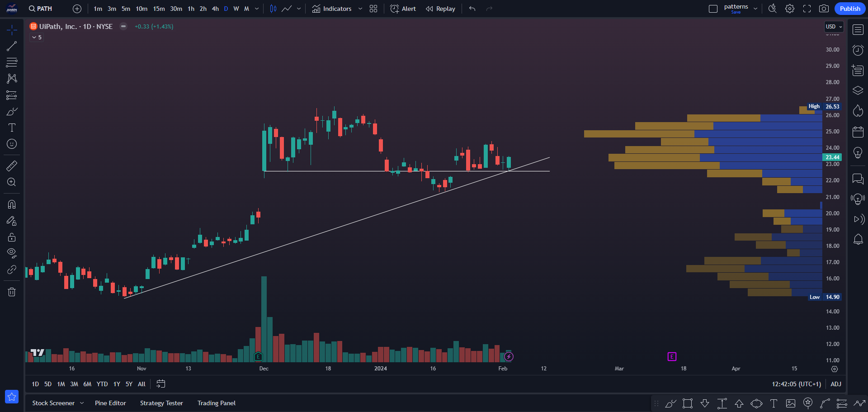Viewport: 868px width, 412px height.
Task: Open the Strategy Tester tab
Action: (161, 403)
